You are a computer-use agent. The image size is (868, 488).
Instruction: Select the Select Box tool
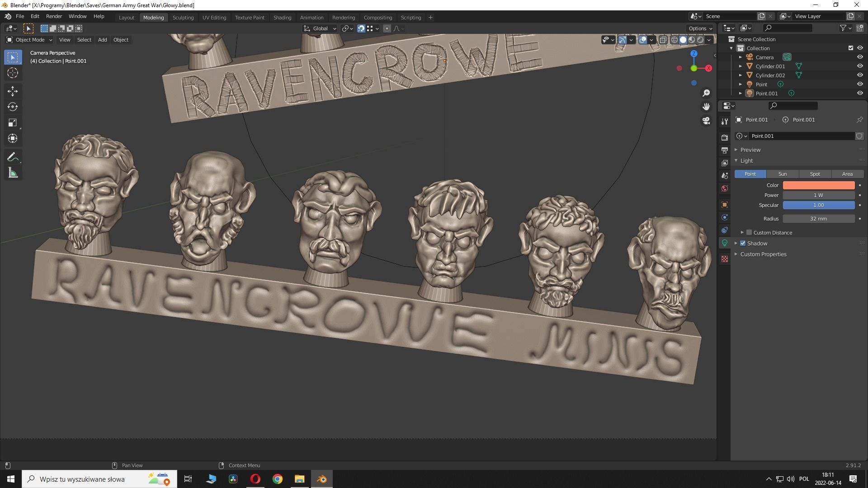13,57
